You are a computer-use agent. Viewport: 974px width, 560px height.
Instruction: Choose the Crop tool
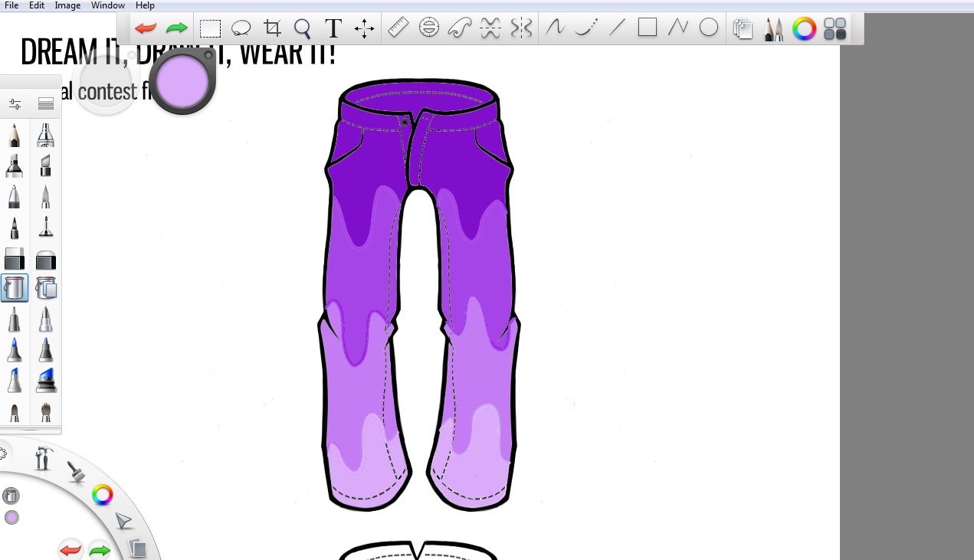tap(272, 29)
